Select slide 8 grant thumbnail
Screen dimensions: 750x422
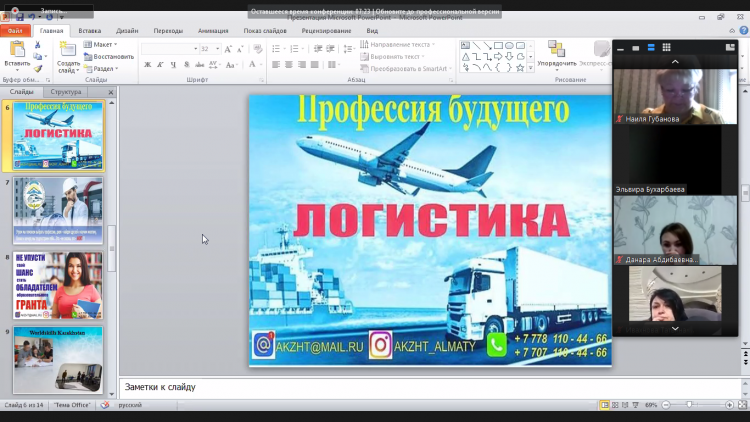click(x=57, y=285)
